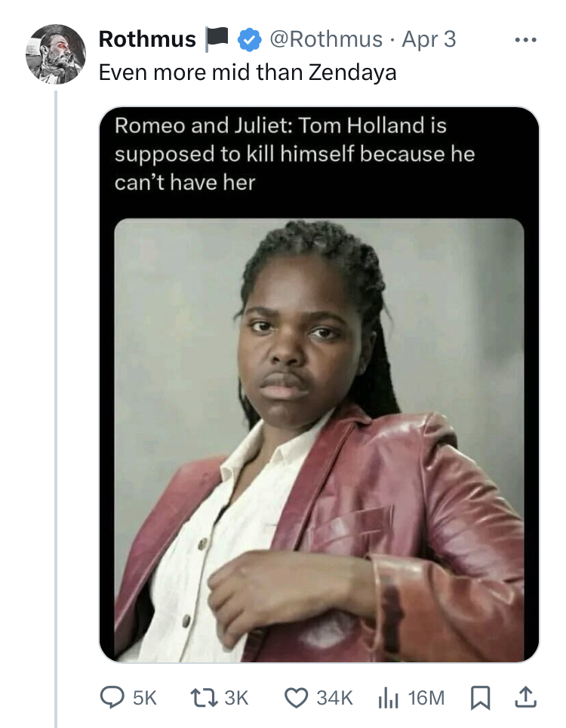Open the Rothmus profile avatar
This screenshot has height=728, width=566.
pyautogui.click(x=56, y=54)
